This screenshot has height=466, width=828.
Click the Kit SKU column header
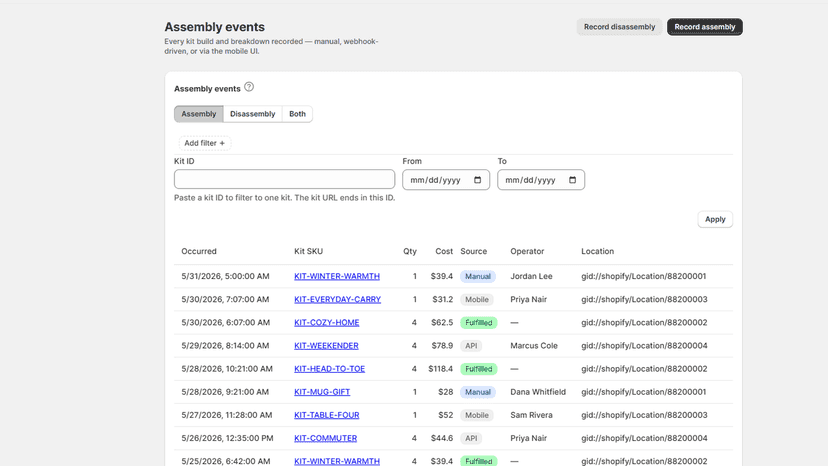(x=308, y=251)
